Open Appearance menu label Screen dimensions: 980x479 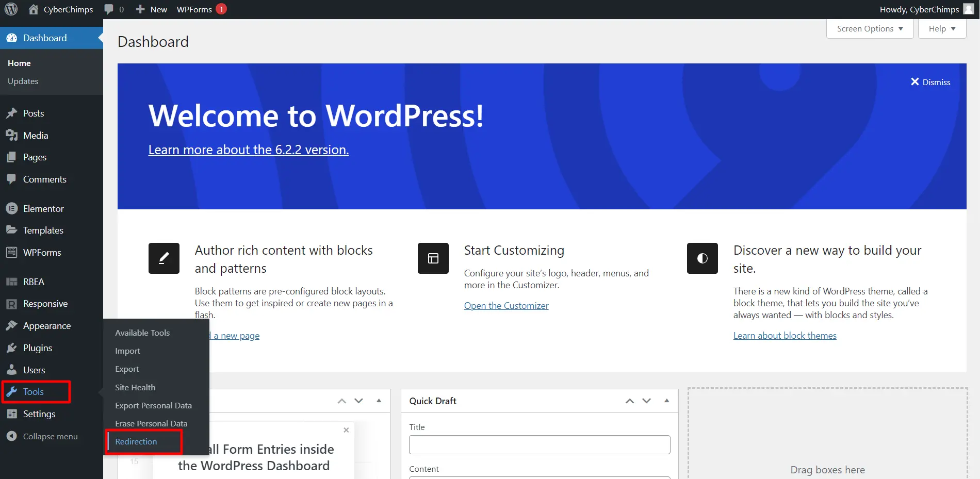click(47, 326)
